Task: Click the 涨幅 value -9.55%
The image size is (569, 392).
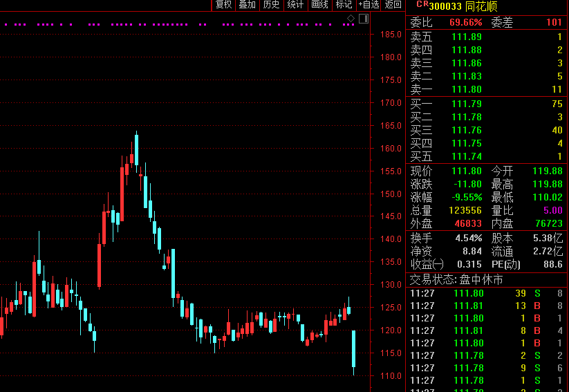Action: (x=467, y=198)
